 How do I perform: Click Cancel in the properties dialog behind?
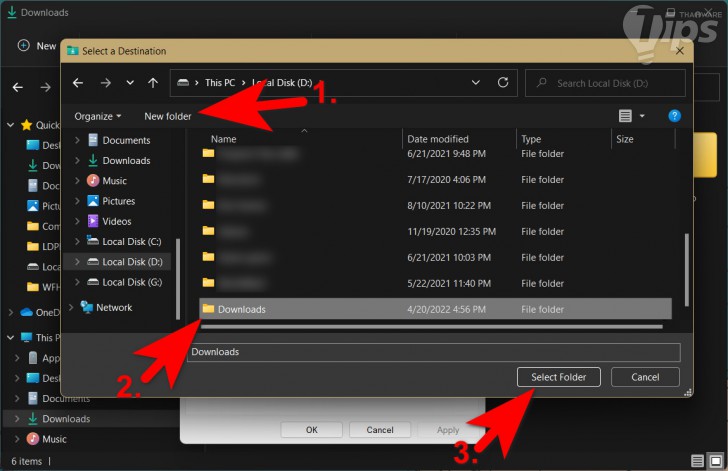click(x=380, y=430)
